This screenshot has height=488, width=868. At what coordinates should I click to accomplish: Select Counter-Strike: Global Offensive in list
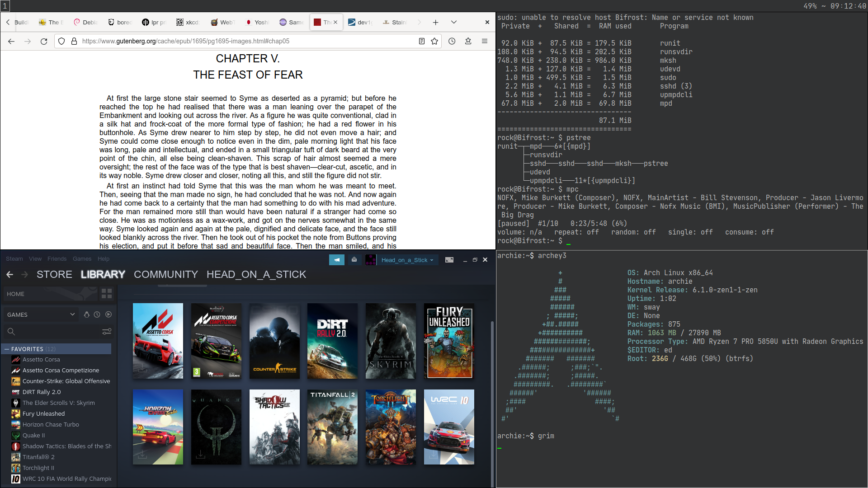pos(66,381)
